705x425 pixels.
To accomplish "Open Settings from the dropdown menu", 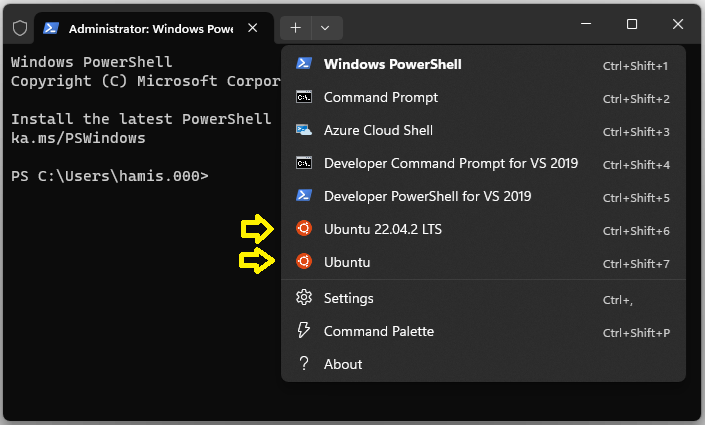I will tap(348, 298).
